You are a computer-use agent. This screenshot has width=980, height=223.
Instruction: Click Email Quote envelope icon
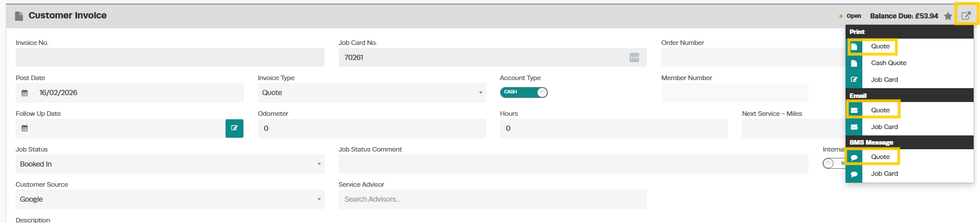click(854, 111)
